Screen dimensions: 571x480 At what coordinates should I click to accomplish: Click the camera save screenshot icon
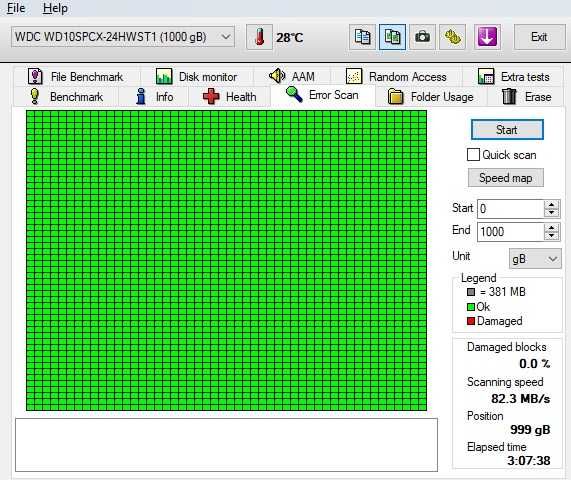tap(422, 37)
